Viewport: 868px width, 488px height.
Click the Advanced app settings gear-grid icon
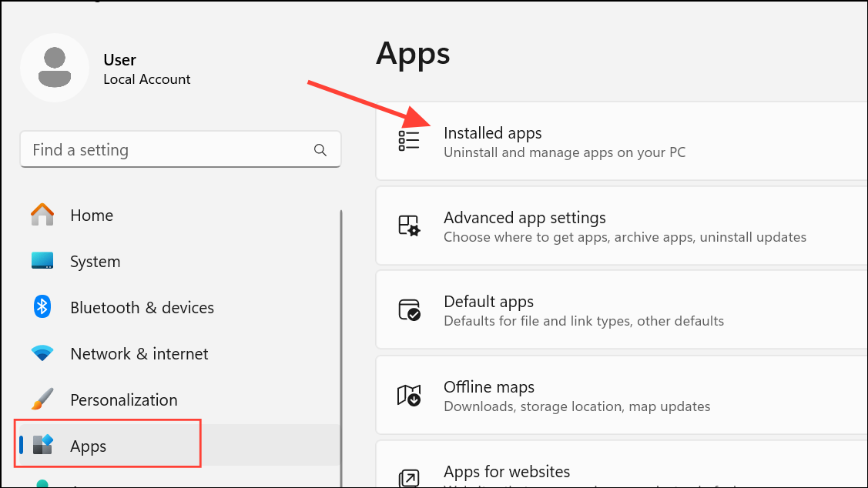[409, 226]
